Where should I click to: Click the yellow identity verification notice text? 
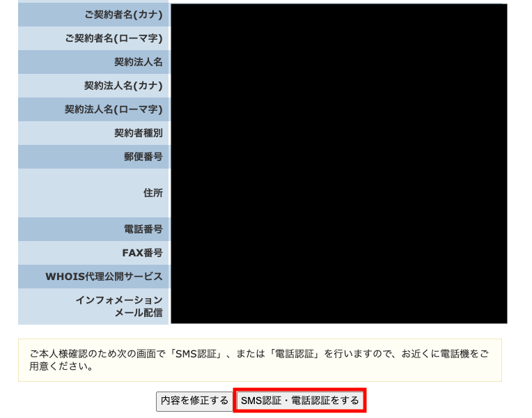click(x=259, y=360)
